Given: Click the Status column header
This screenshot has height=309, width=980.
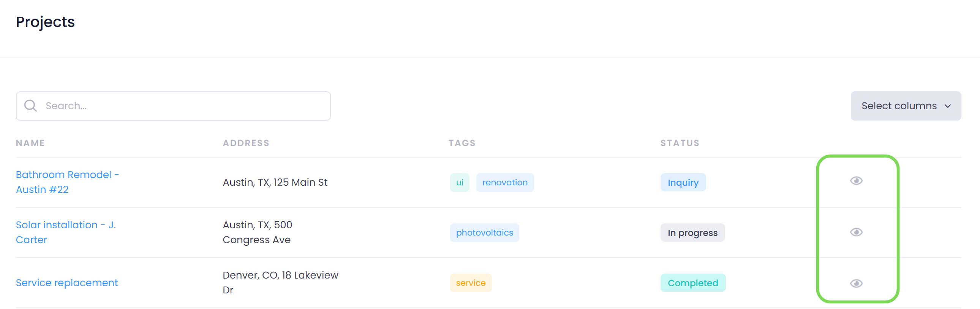Looking at the screenshot, I should 680,143.
